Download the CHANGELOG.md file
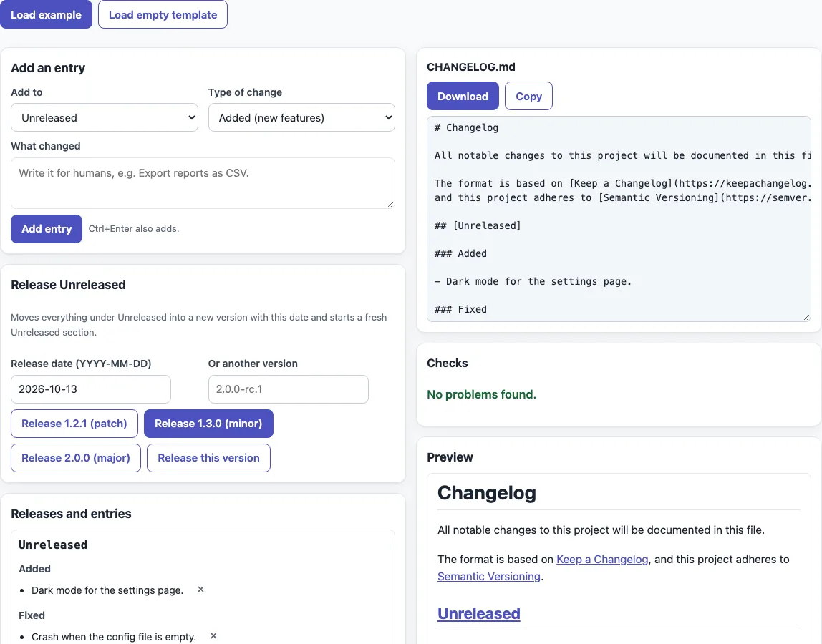Image resolution: width=822 pixels, height=644 pixels. 463,96
